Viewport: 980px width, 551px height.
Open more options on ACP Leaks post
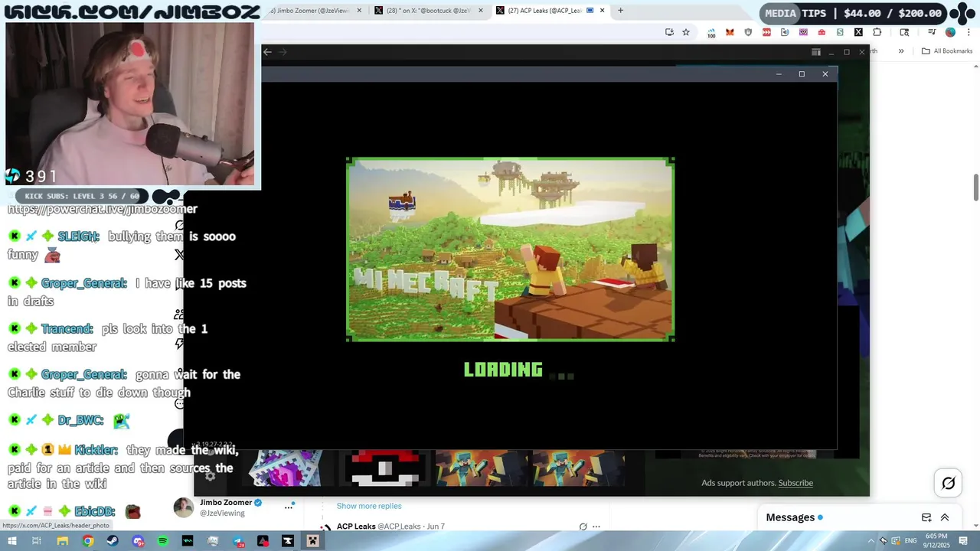(596, 527)
